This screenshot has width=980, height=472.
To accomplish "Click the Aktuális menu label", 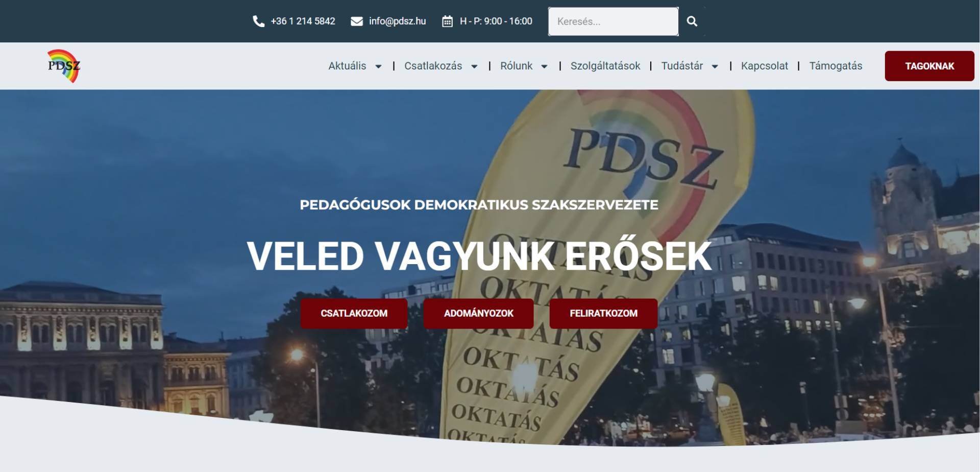I will (x=347, y=66).
